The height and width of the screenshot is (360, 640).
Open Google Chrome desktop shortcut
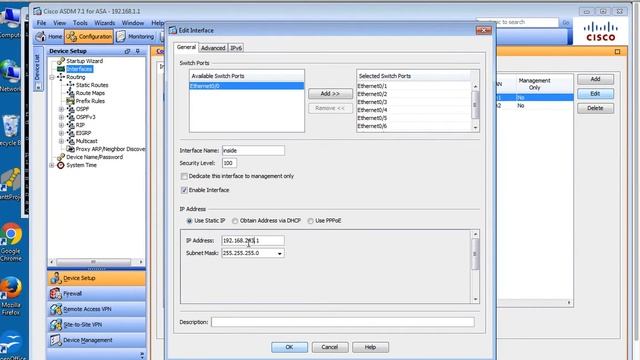coord(11,242)
